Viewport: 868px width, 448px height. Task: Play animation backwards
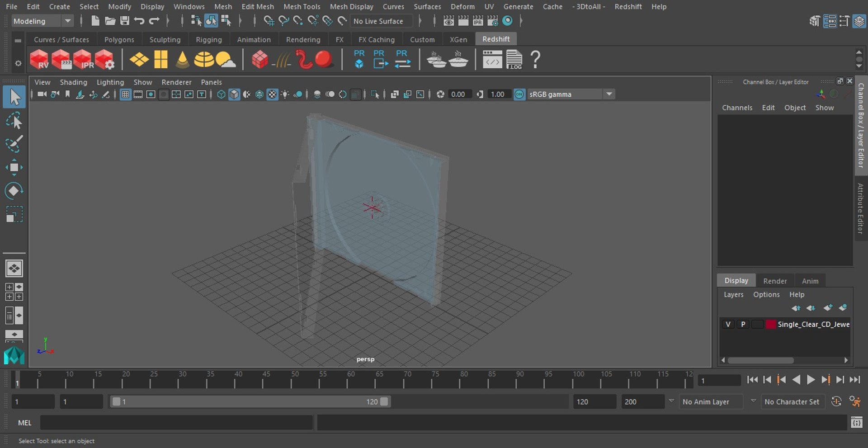tap(797, 380)
